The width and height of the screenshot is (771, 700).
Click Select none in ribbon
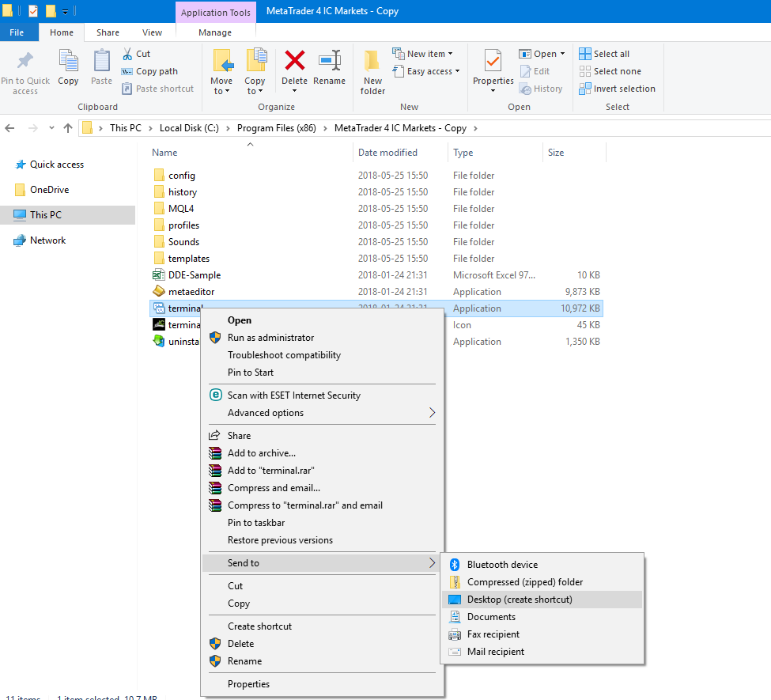[610, 71]
